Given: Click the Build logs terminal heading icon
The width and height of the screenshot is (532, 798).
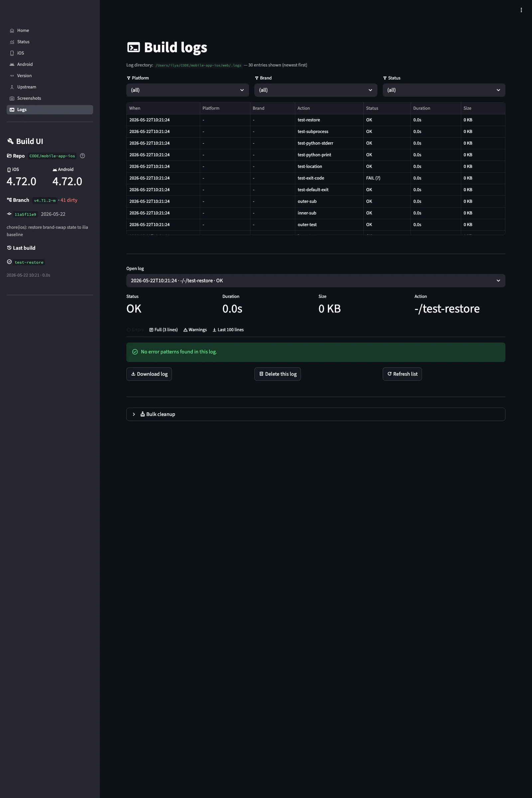Looking at the screenshot, I should pyautogui.click(x=133, y=47).
